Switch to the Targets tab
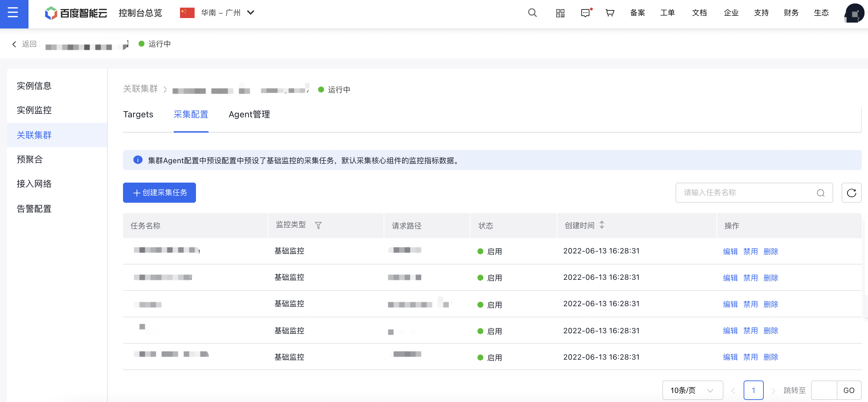The width and height of the screenshot is (868, 402). 138,114
